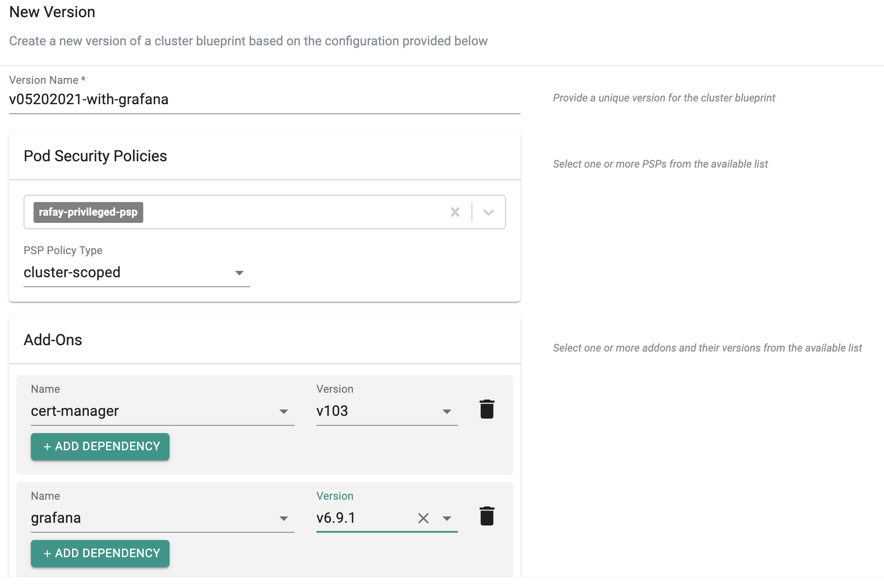884x588 pixels.
Task: Select the rafay-privileged-psp tag
Action: coord(88,212)
